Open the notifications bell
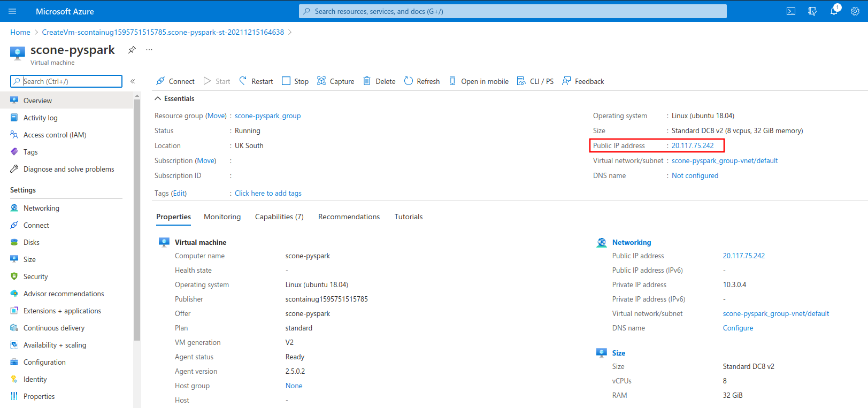Image resolution: width=868 pixels, height=408 pixels. [x=834, y=11]
